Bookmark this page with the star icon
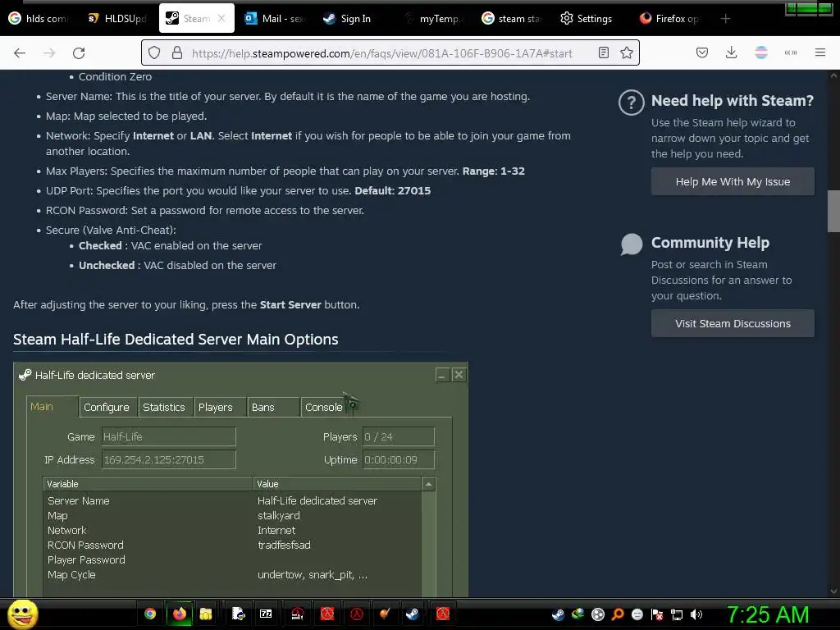840x630 pixels. coord(627,52)
